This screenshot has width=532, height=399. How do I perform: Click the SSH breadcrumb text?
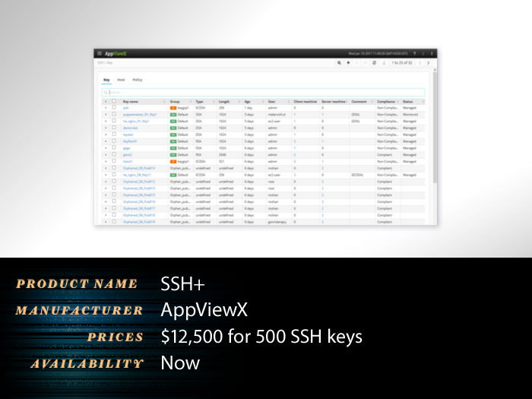coord(100,63)
